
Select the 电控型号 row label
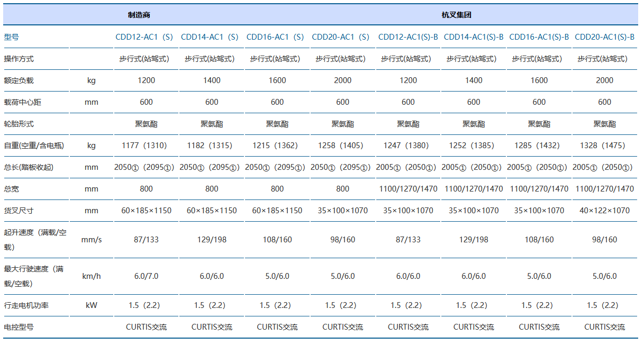tap(19, 327)
